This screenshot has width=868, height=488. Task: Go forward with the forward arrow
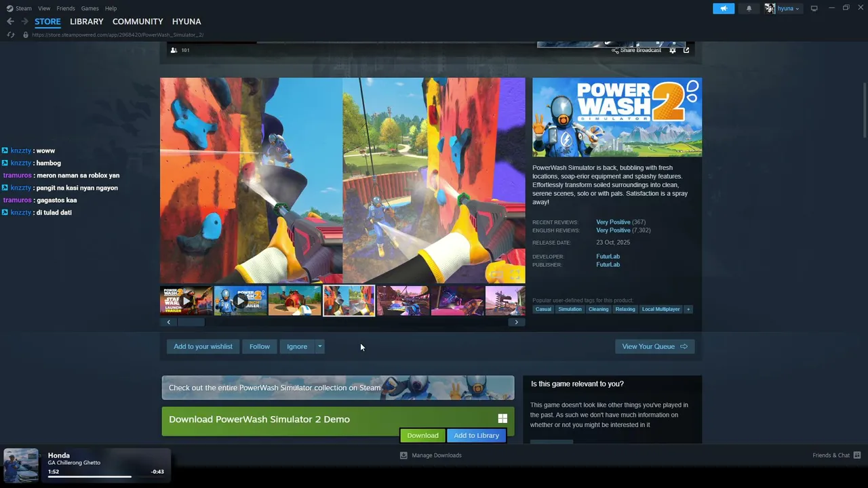pos(24,22)
